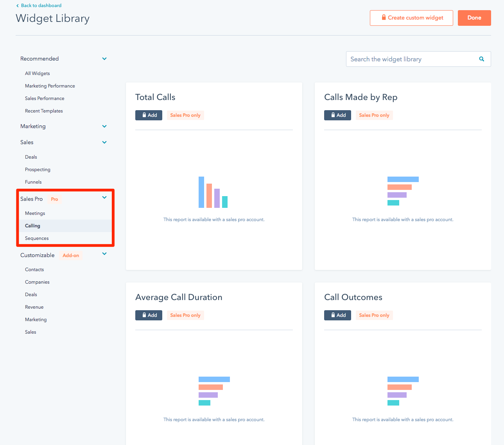Select the Funnels sidebar item
The image size is (504, 445).
pyautogui.click(x=33, y=182)
